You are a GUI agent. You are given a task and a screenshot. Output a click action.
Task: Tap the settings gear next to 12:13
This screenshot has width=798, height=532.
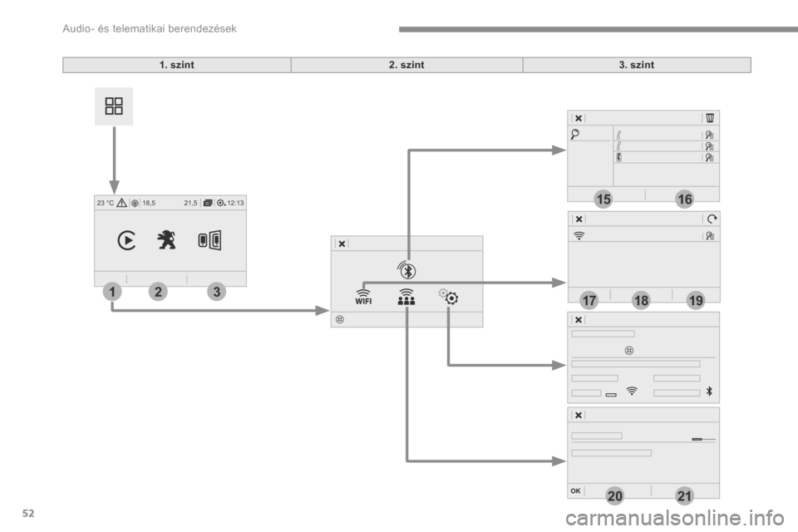[221, 203]
